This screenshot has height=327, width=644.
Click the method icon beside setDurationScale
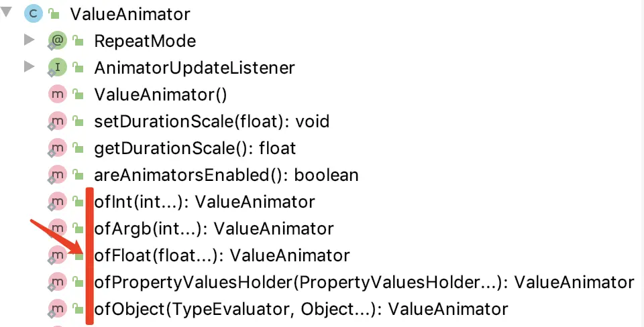(x=57, y=121)
